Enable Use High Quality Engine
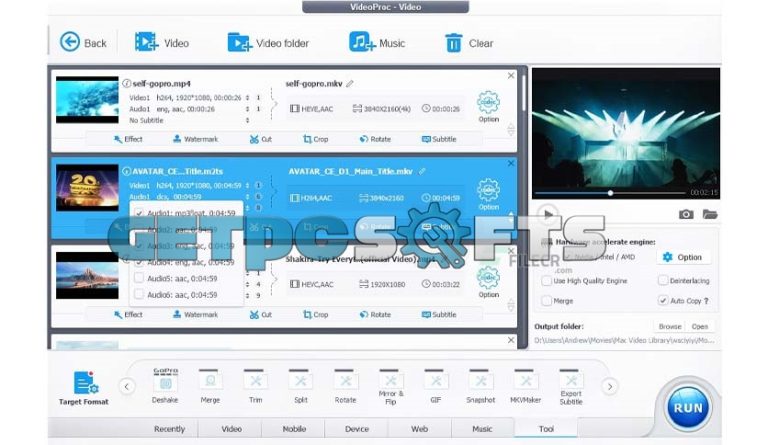The width and height of the screenshot is (768, 445). point(547,281)
